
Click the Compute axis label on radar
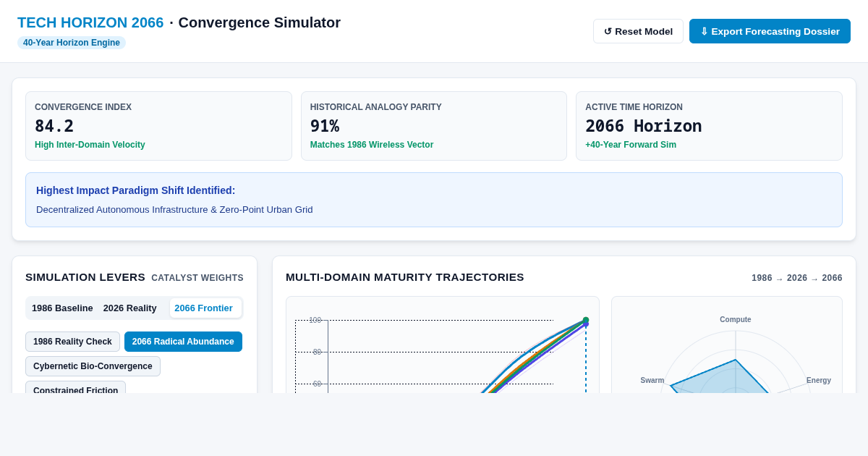[x=736, y=319]
